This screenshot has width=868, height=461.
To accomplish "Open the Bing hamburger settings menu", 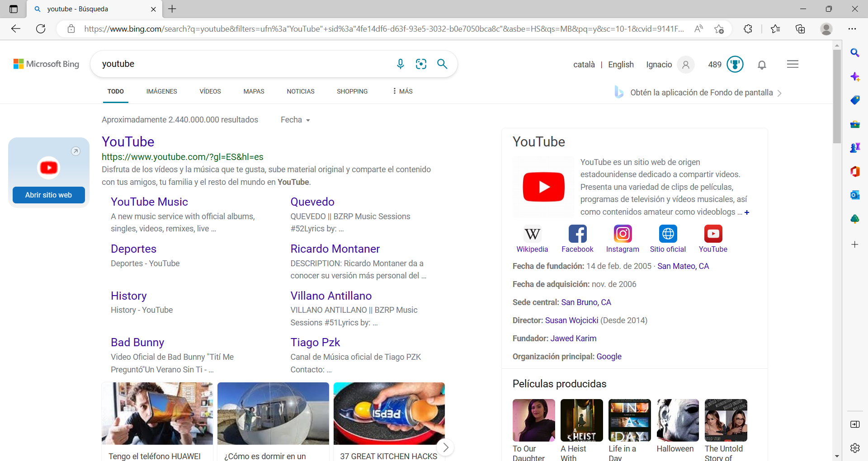I will coord(793,64).
